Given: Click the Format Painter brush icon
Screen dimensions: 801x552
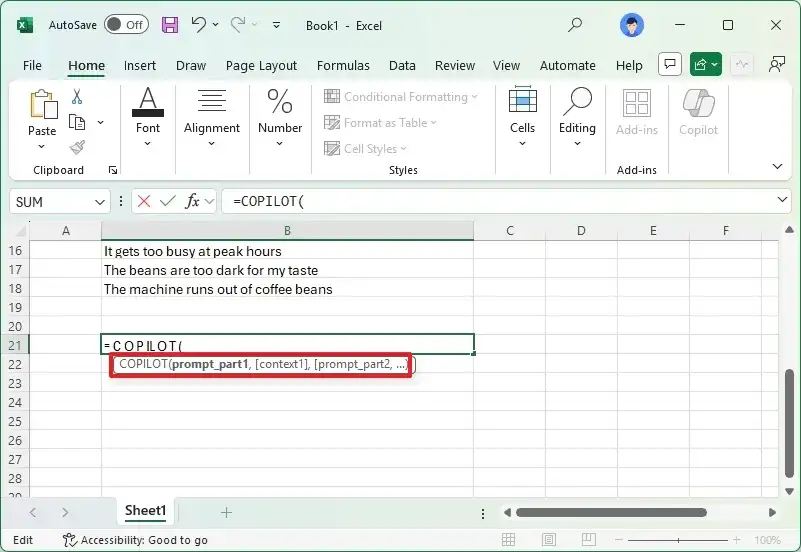Looking at the screenshot, I should point(77,147).
